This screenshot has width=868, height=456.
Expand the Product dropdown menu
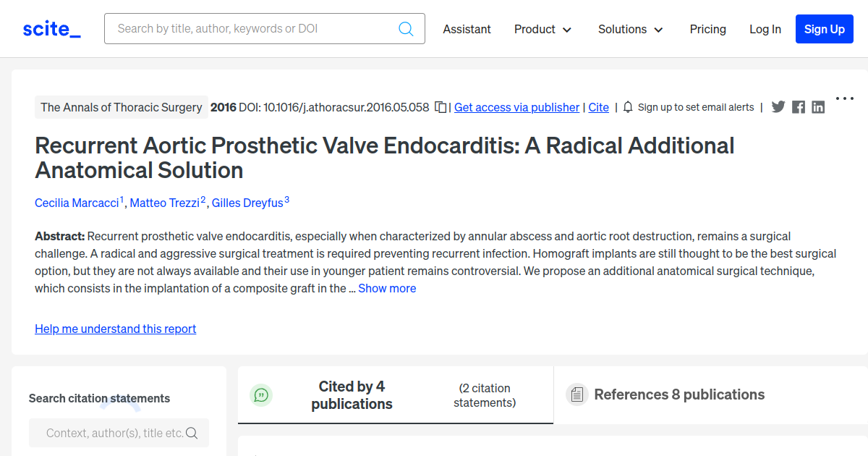[x=543, y=29]
